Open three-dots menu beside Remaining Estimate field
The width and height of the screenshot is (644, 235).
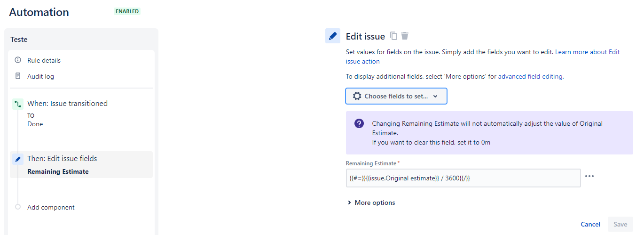point(589,176)
